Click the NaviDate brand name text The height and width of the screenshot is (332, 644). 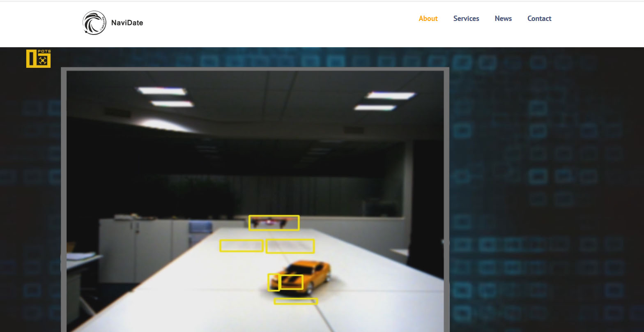pos(127,23)
